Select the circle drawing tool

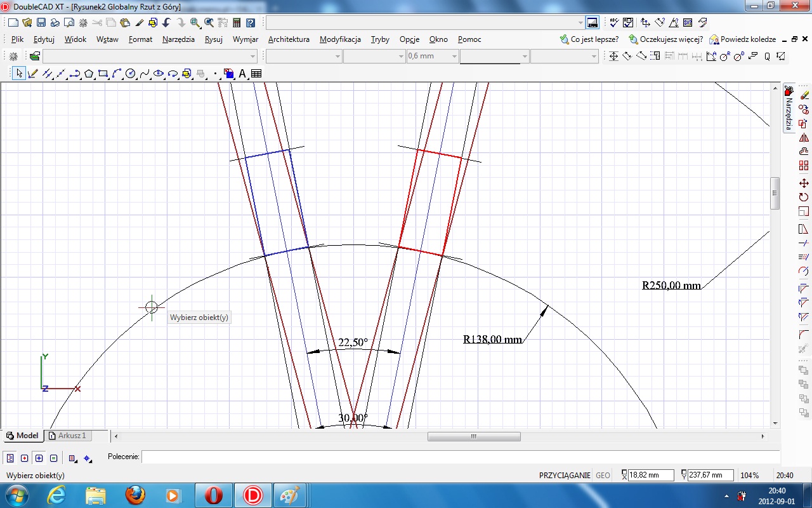[131, 74]
